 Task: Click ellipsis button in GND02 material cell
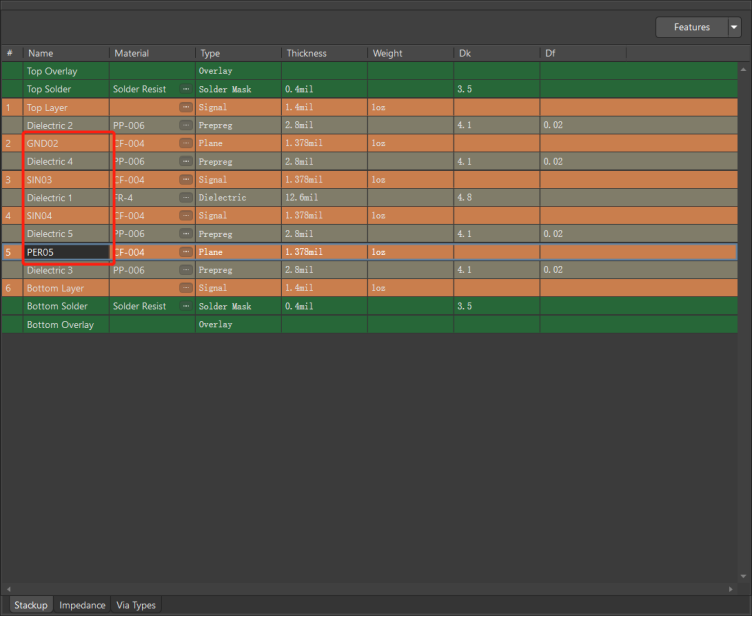point(186,143)
